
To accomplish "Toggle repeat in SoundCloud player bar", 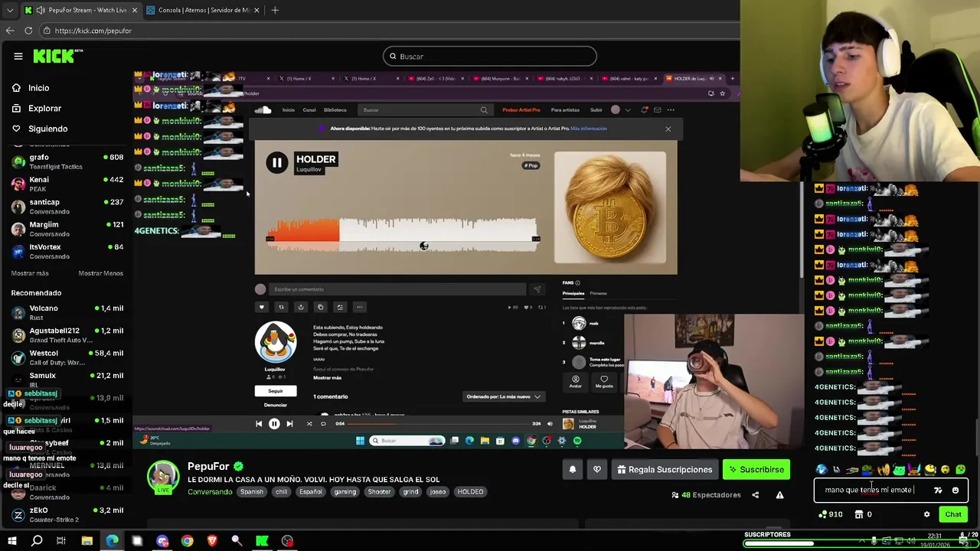I will 323,424.
